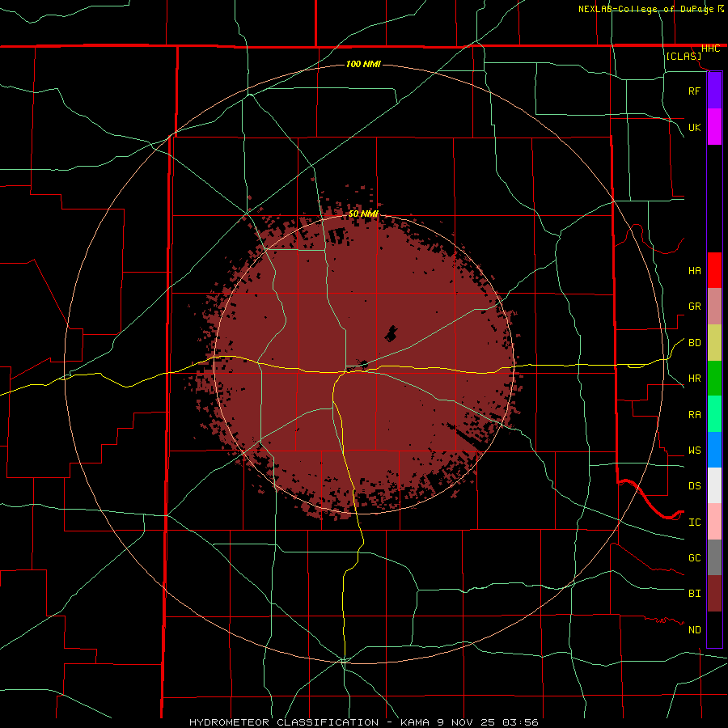Viewport: 728px width, 728px height.
Task: Click the BI dark red legend swatch
Action: 714,594
